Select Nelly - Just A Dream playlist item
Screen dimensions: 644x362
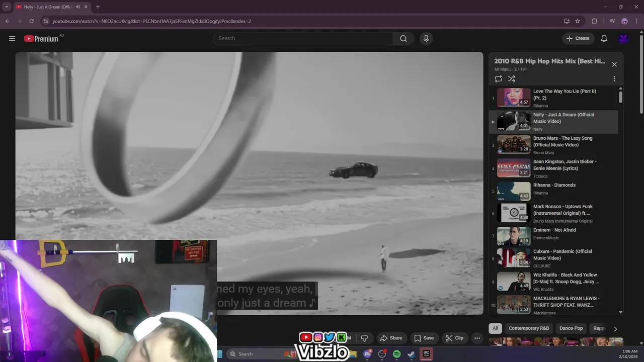553,122
